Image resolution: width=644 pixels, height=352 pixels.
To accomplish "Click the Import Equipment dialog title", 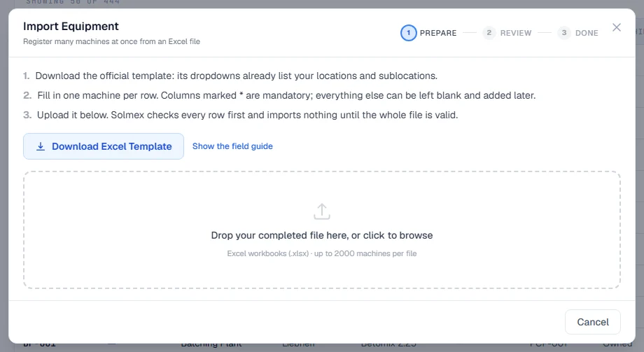I will (x=71, y=27).
